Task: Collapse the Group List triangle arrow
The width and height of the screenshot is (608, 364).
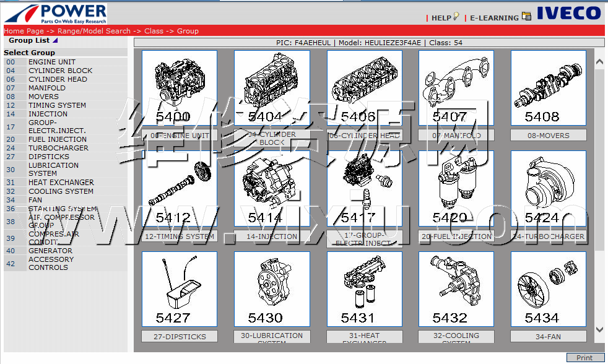Action: [55, 41]
